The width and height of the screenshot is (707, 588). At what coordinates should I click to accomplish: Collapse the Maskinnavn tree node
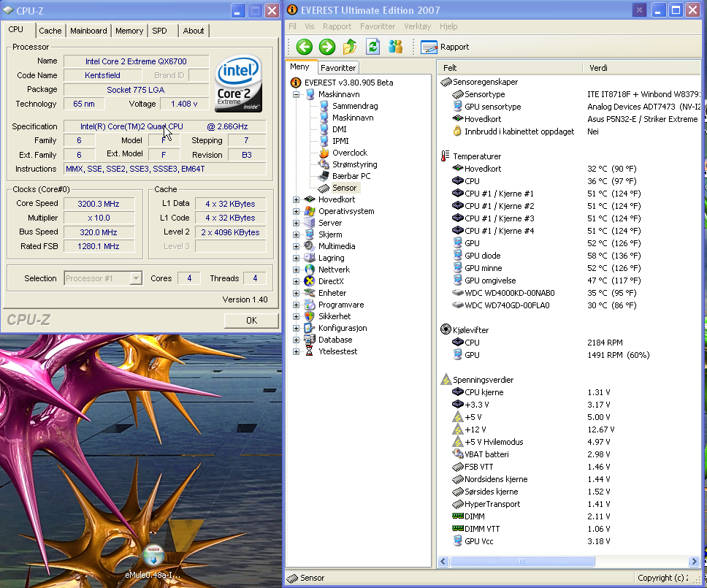point(297,94)
